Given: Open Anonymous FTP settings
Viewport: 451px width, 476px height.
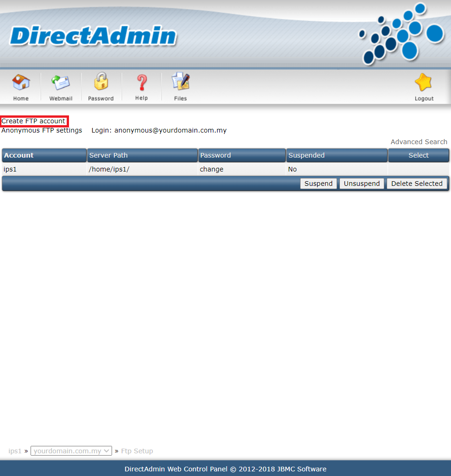Looking at the screenshot, I should click(42, 130).
